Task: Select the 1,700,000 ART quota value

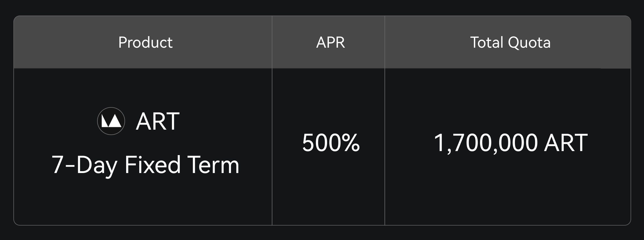Action: point(511,143)
